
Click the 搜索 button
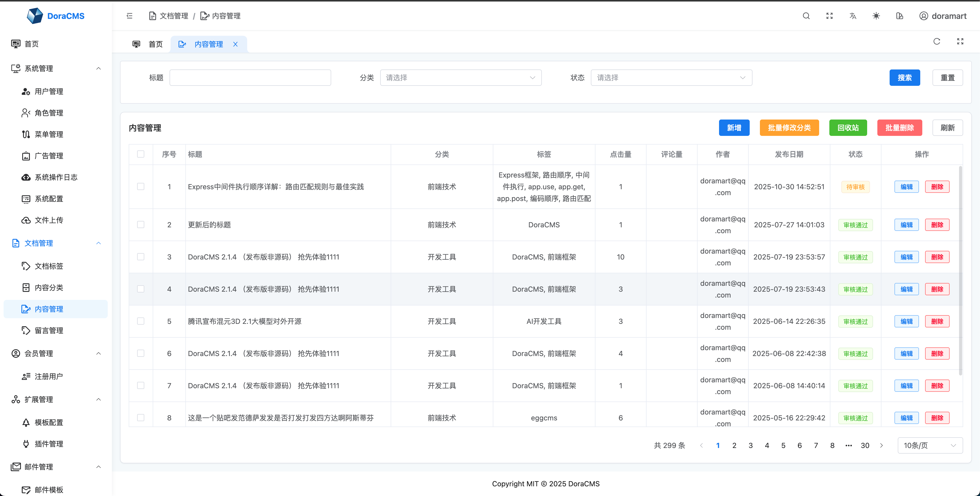click(905, 77)
